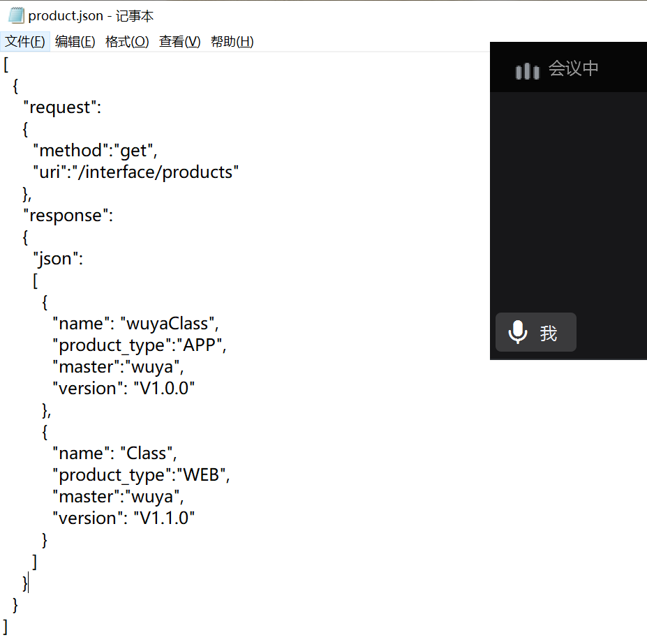The height and width of the screenshot is (644, 647).
Task: Open the 编辑(E) menu
Action: coord(75,42)
